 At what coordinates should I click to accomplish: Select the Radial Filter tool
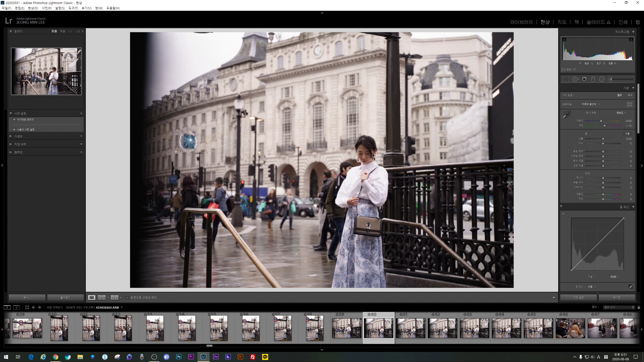point(602,79)
